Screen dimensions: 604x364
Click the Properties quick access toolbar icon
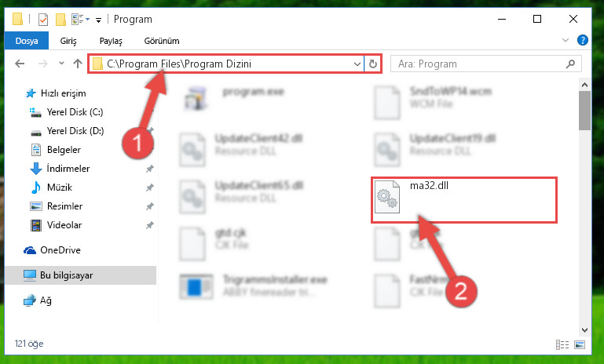(43, 20)
